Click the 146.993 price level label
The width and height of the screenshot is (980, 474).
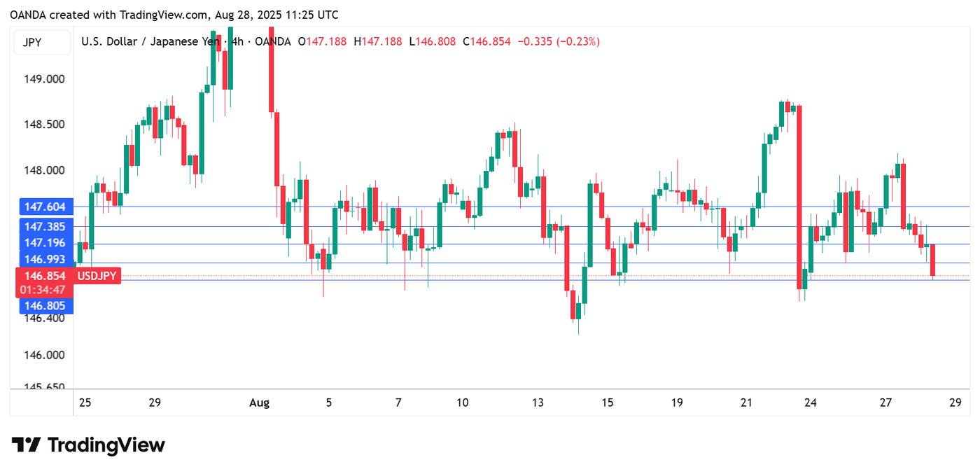45,260
